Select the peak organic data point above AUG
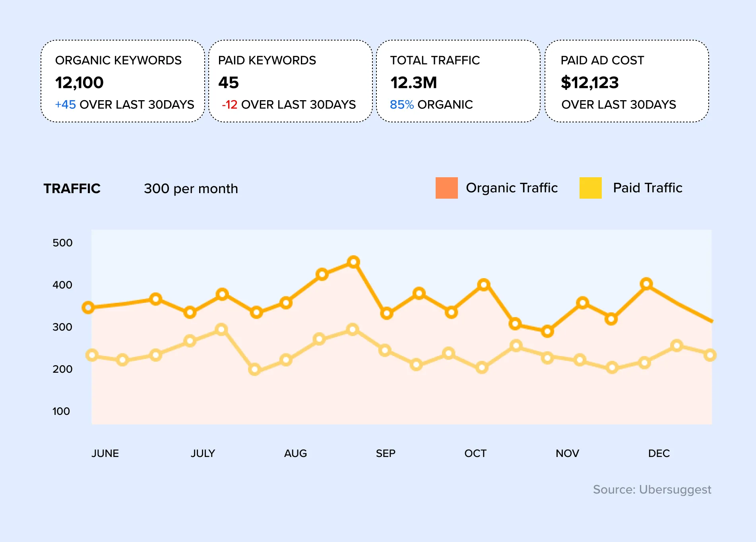Image resolution: width=756 pixels, height=542 pixels. pyautogui.click(x=354, y=261)
